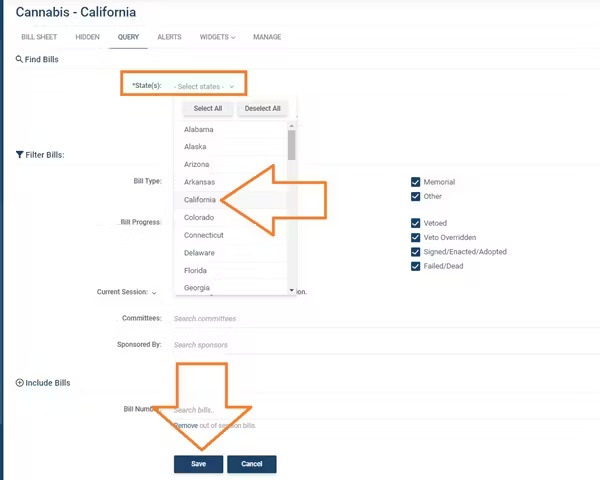
Task: Uncheck the Signed/Enacted/Adopted checkbox
Action: (x=415, y=252)
